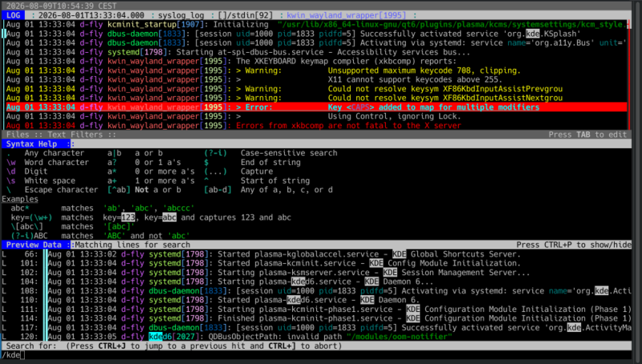642x364 pixels.
Task: Click preview line 104 Starting plasma-kded6.service
Action: point(316,281)
